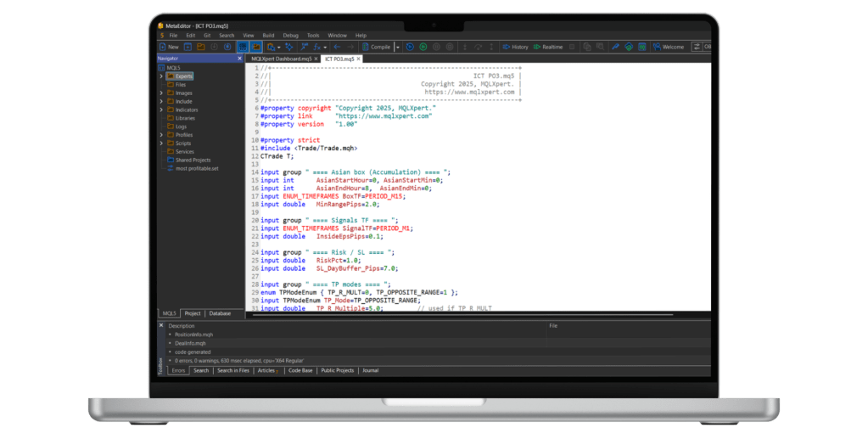Select the Shared Projects folder
Viewport: 868px width, 439px height.
tap(193, 160)
